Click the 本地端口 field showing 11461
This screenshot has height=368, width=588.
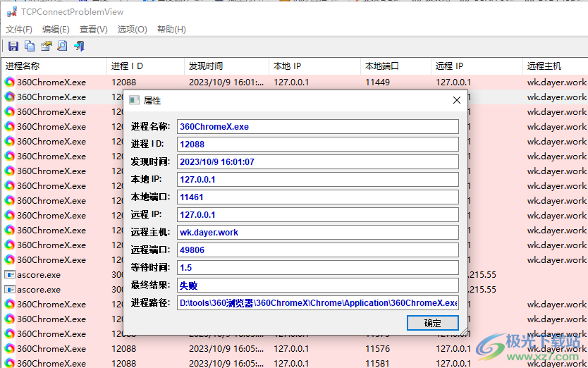[318, 197]
